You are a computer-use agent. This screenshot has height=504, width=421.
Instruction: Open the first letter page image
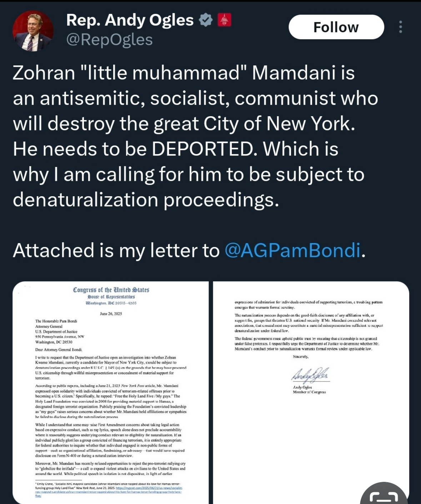(111, 393)
